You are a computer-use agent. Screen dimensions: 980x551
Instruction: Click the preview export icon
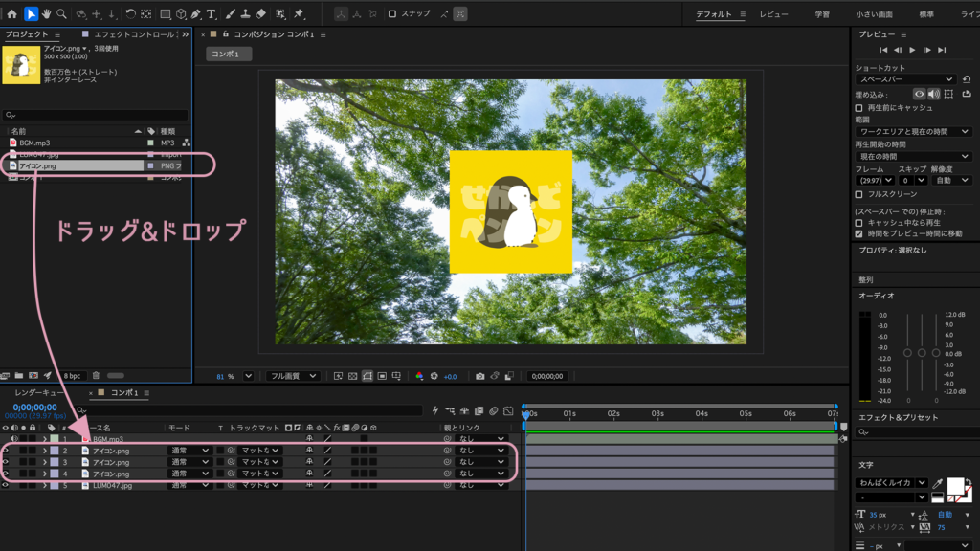click(967, 94)
